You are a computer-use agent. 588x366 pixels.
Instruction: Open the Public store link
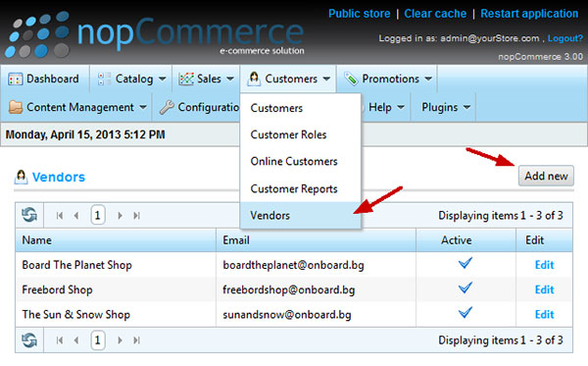(360, 14)
